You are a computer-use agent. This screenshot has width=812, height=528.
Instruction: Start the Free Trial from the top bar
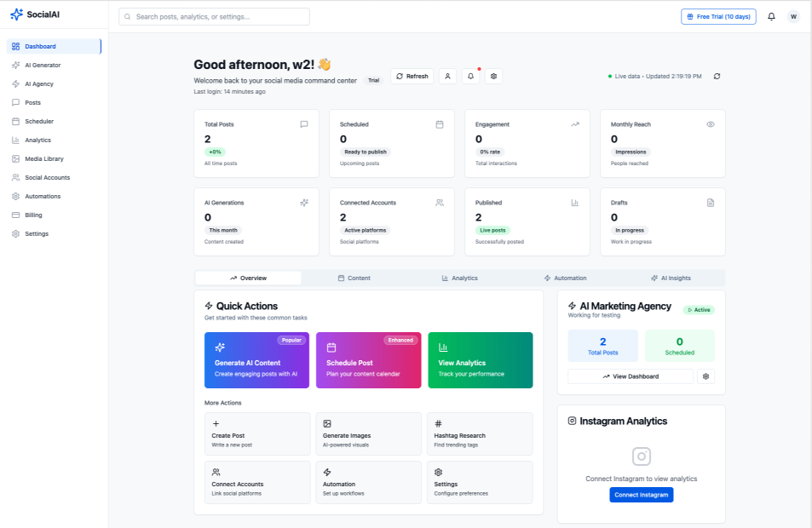click(x=718, y=15)
